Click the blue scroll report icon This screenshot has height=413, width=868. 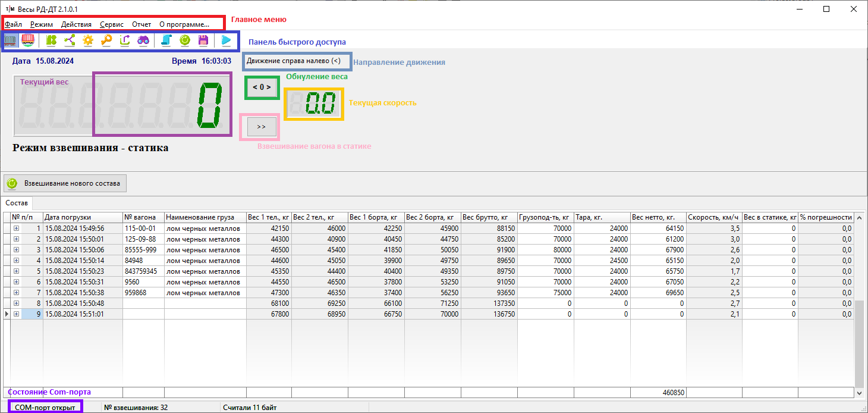166,40
